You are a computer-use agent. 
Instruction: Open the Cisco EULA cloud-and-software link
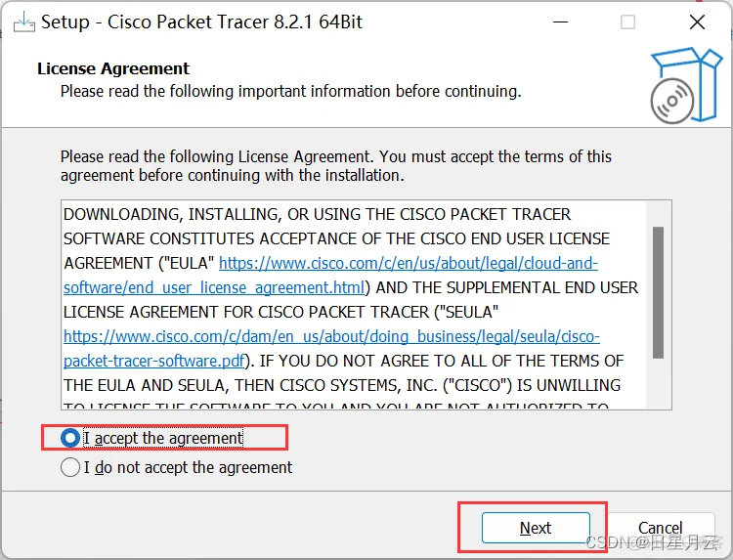(409, 264)
